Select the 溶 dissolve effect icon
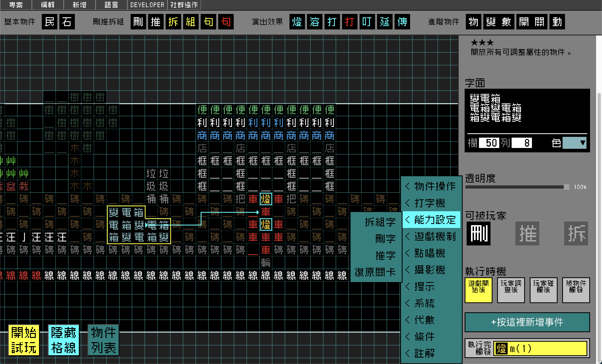This screenshot has width=602, height=364. (x=315, y=22)
